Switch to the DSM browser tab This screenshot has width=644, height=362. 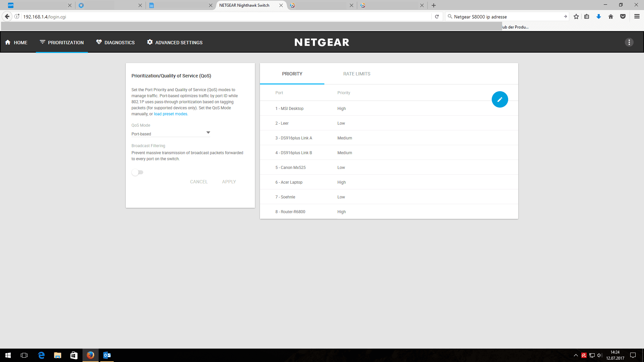pos(40,5)
